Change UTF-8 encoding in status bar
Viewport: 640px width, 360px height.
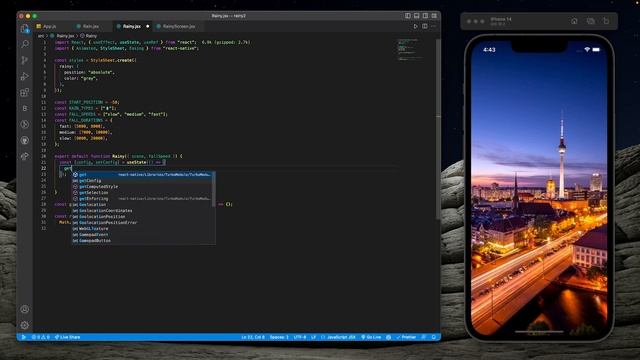coord(300,337)
